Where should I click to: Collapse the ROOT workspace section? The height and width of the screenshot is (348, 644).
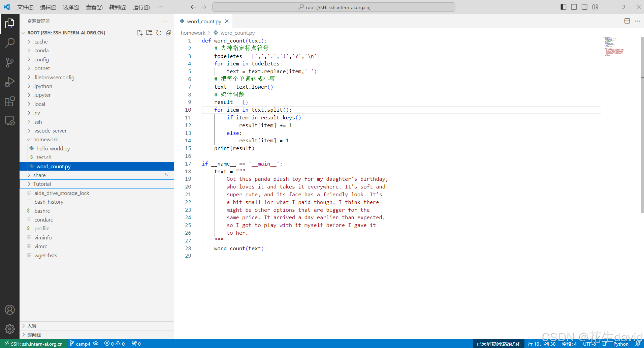pyautogui.click(x=66, y=33)
